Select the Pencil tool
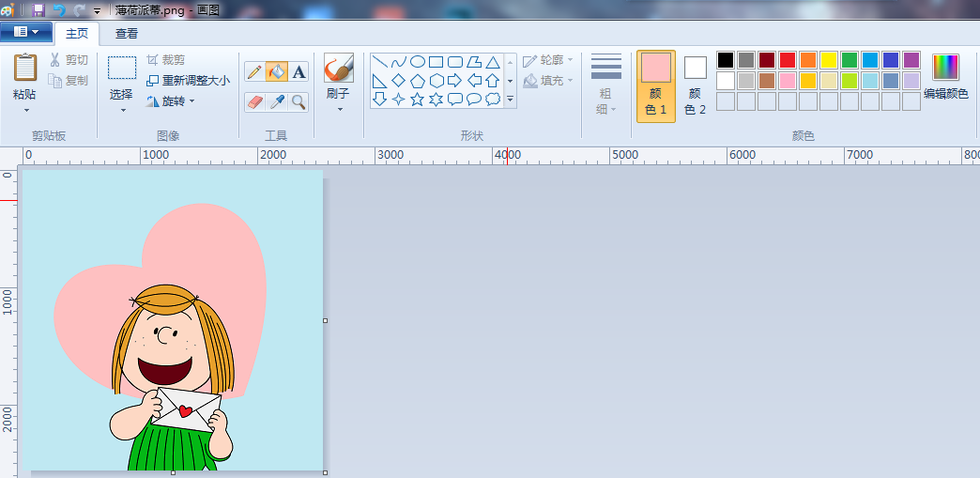Viewport: 980px width, 478px height. [x=254, y=72]
